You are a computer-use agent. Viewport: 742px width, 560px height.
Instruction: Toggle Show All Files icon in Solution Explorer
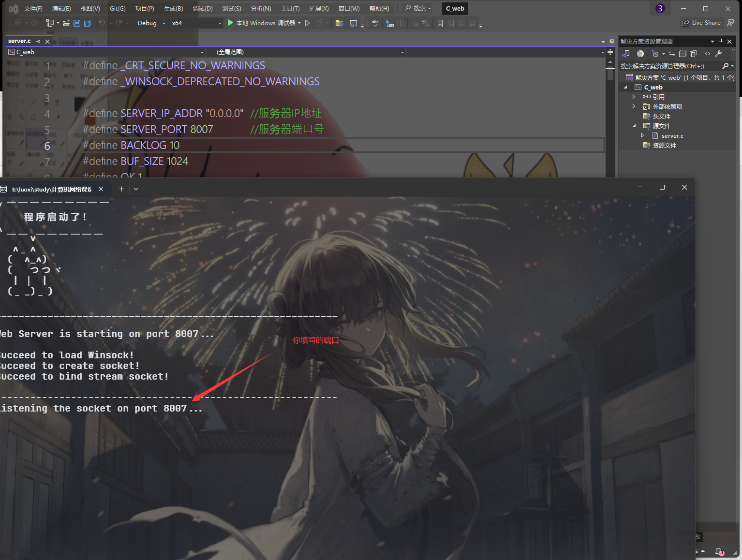[x=693, y=54]
